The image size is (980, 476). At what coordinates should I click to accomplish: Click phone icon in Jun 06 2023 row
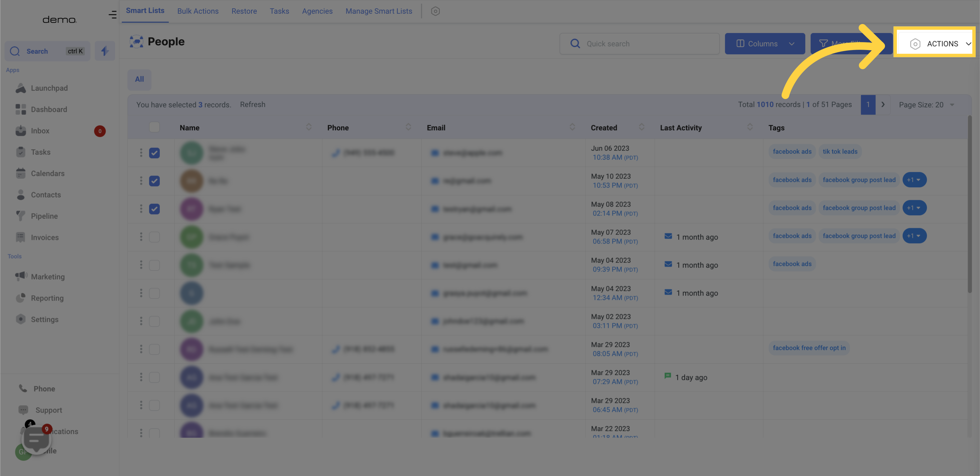pyautogui.click(x=335, y=152)
